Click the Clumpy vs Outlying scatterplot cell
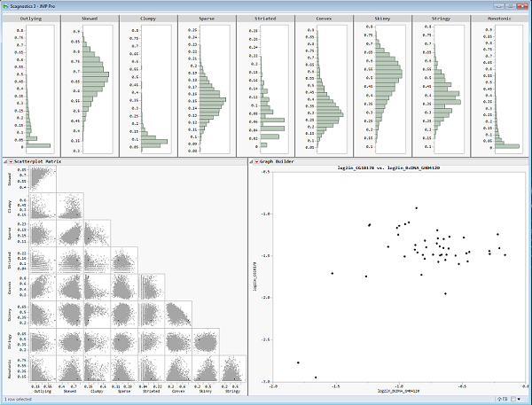 [42, 206]
